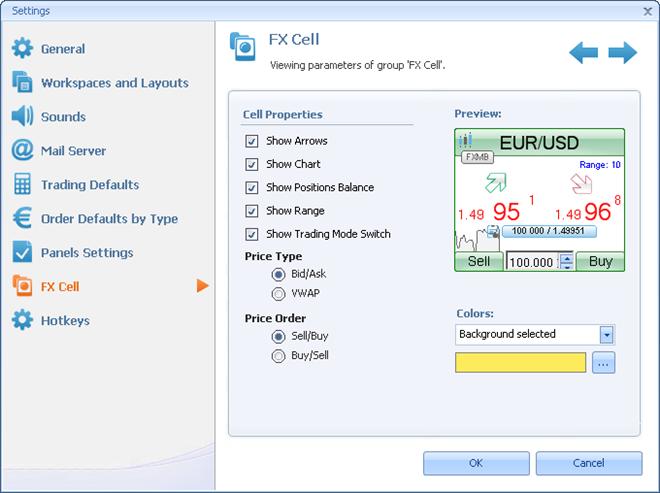The width and height of the screenshot is (660, 493).
Task: Open Order Defaults by Type section
Action: tap(109, 219)
